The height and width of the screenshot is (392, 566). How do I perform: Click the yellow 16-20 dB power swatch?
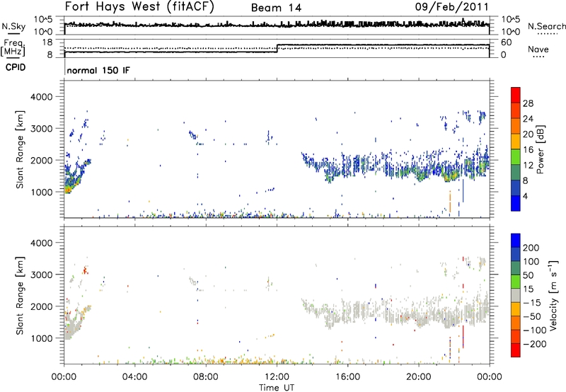point(516,141)
